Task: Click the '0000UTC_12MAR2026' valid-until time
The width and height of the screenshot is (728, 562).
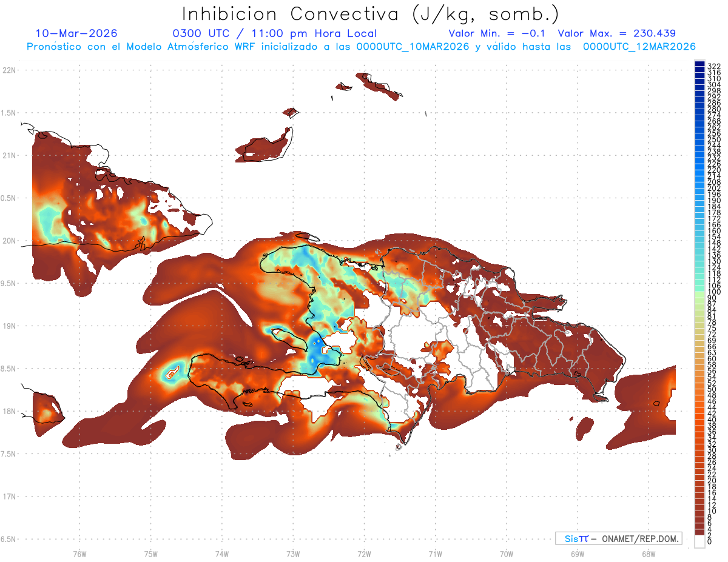Action: [639, 46]
